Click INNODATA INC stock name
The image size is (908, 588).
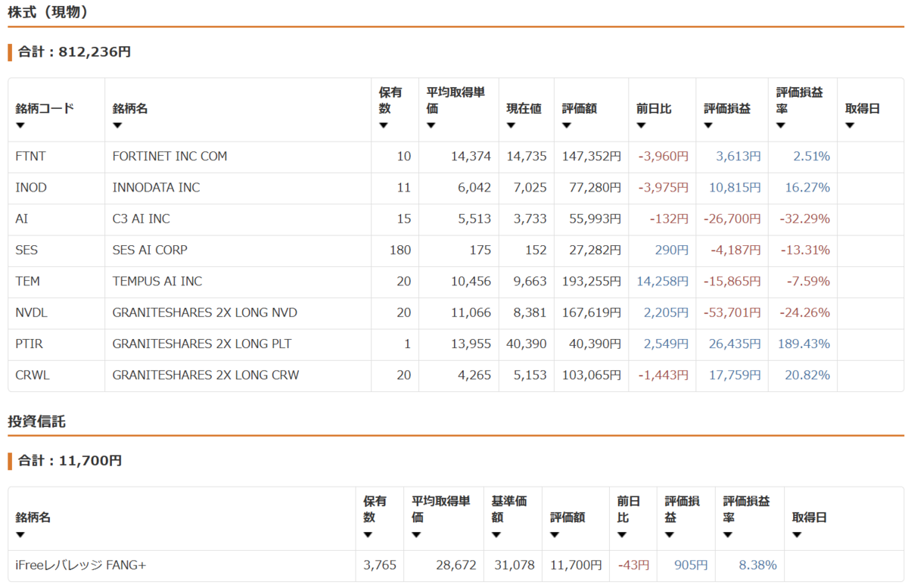coord(156,187)
